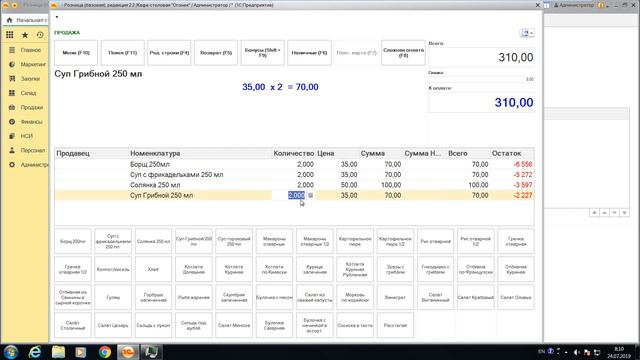The height and width of the screenshot is (360, 640).
Task: Add Рыба жареная quick item
Action: click(x=193, y=298)
